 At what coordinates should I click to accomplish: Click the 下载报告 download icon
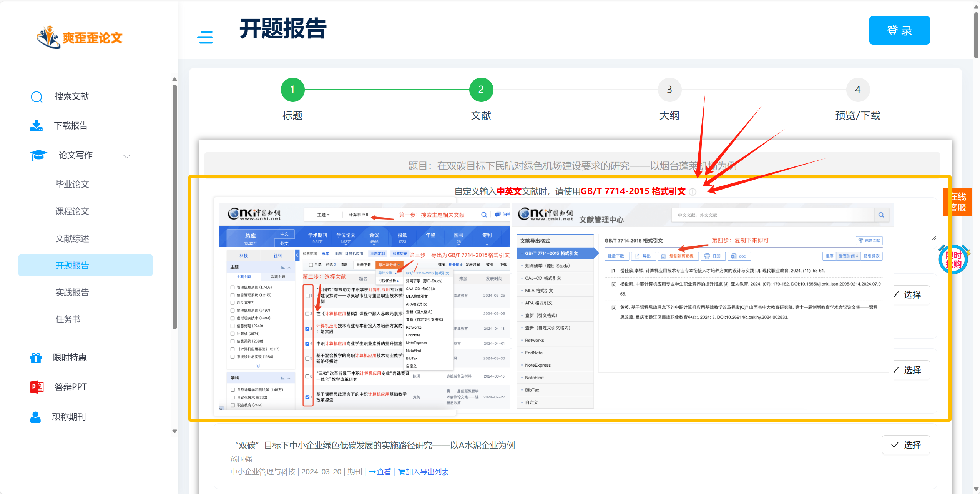pyautogui.click(x=37, y=126)
